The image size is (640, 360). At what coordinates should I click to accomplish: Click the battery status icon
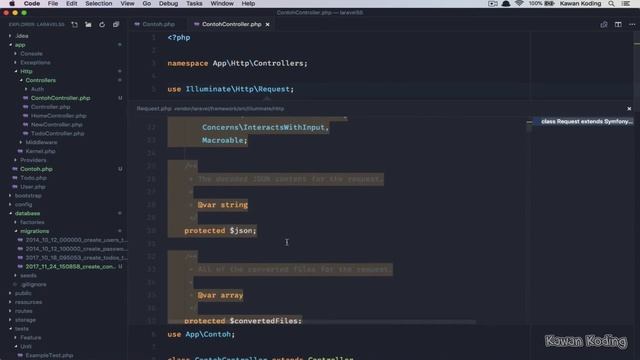coord(549,4)
